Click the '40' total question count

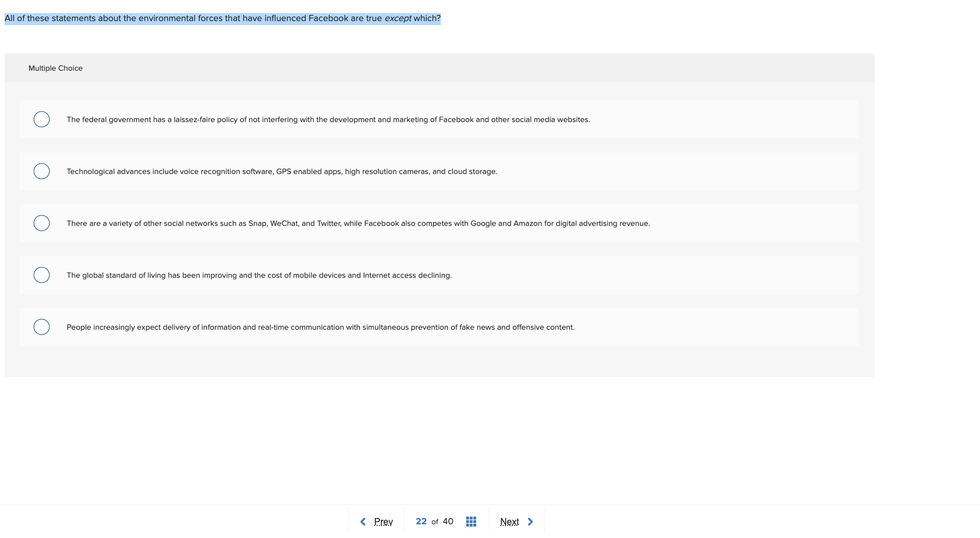[x=448, y=521]
